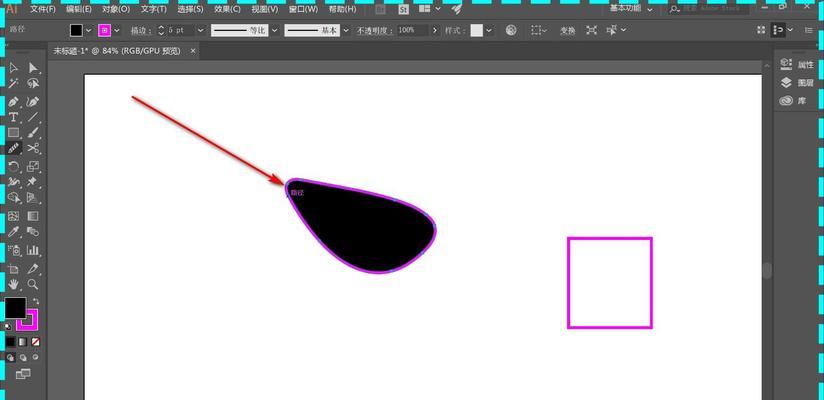
Task: Select the Eyedropper tool
Action: click(x=14, y=232)
